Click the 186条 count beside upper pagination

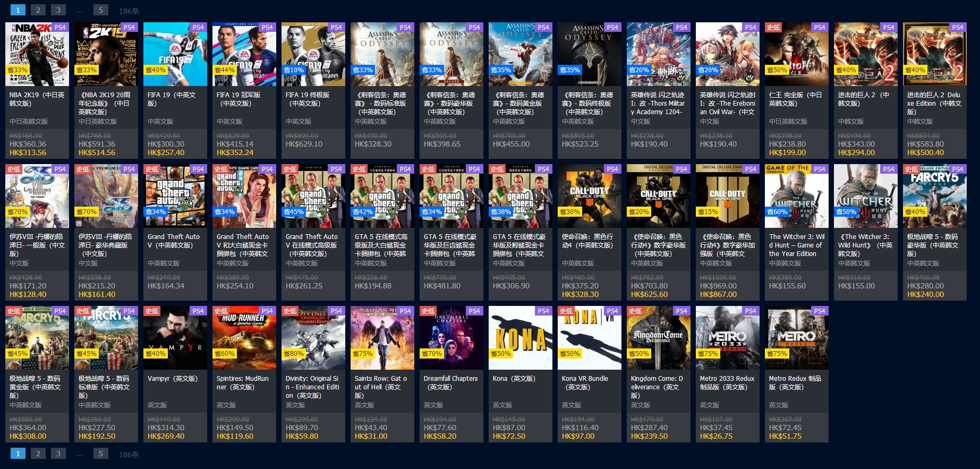[129, 11]
